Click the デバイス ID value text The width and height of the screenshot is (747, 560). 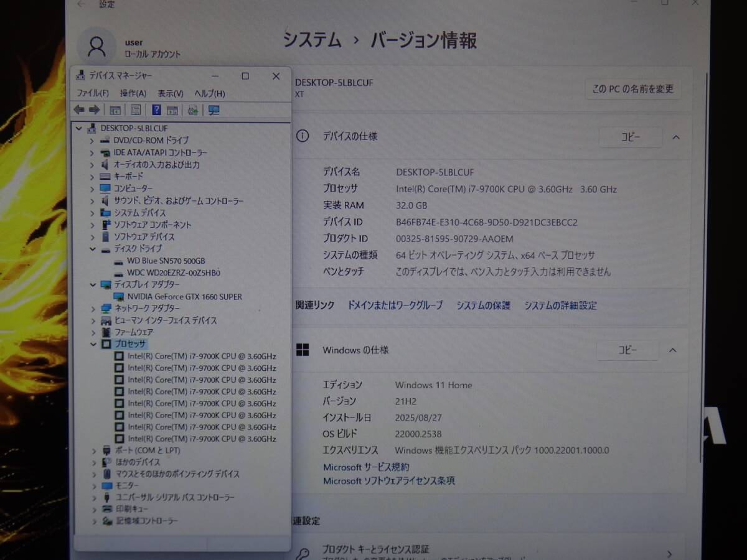[x=487, y=222]
